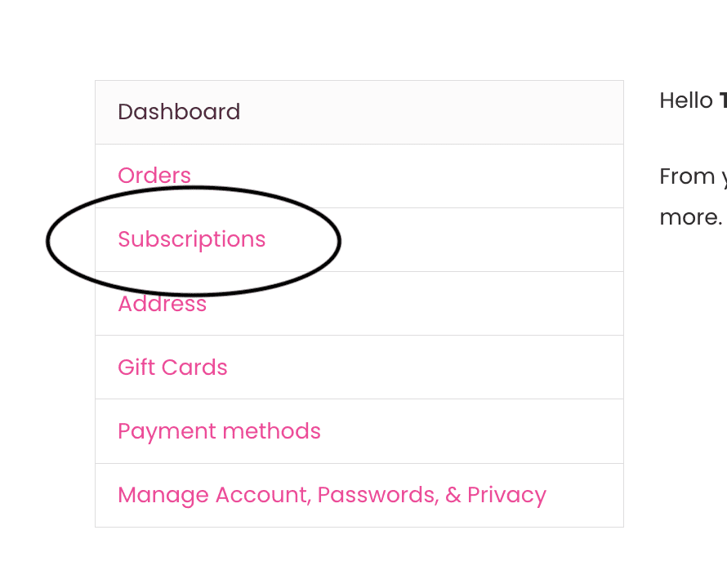Select Gift Cards in account menu
This screenshot has width=727, height=588.
[x=172, y=367]
